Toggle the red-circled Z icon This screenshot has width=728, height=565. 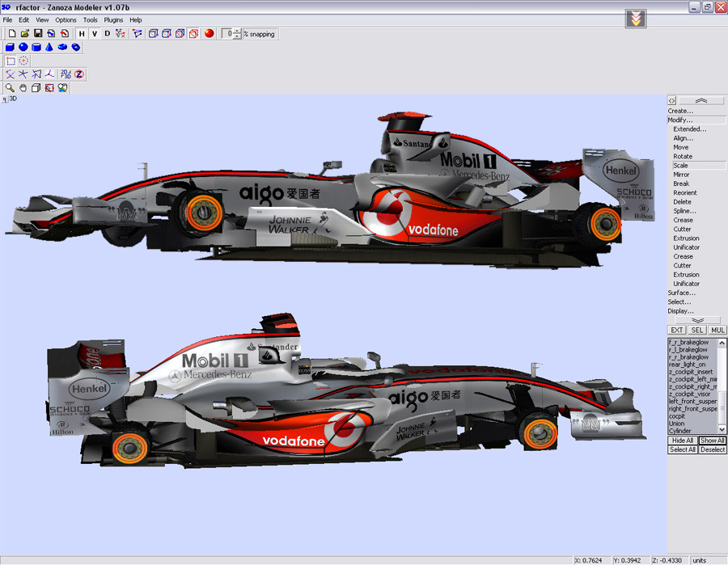point(79,74)
